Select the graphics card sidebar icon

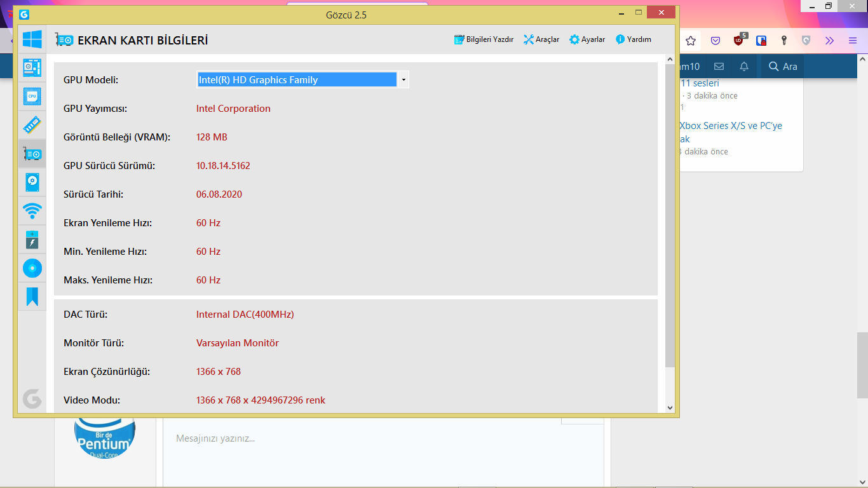tap(32, 154)
